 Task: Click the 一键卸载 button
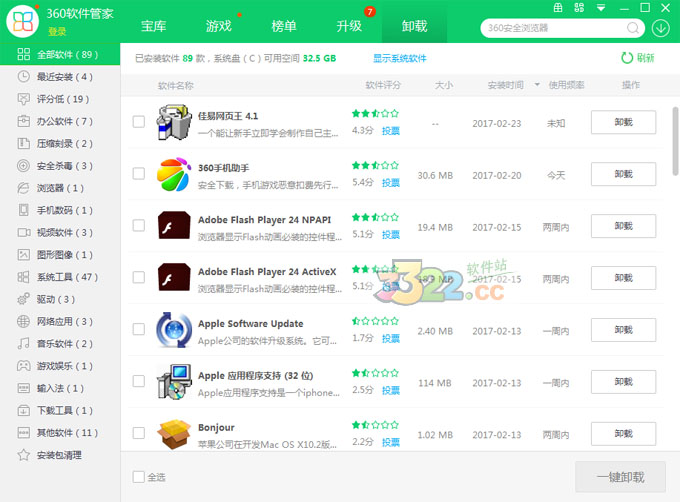[x=620, y=477]
